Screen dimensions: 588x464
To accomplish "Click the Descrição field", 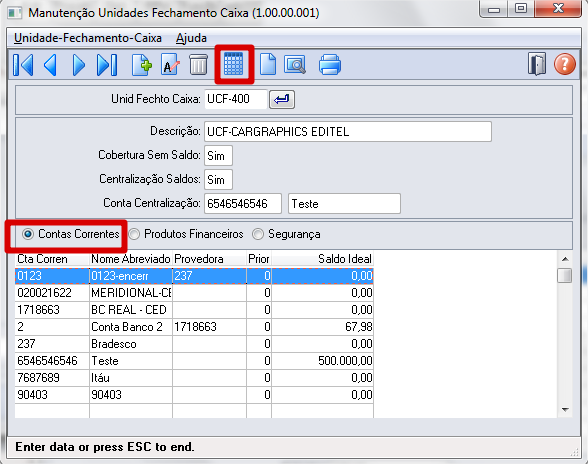I will pyautogui.click(x=348, y=132).
